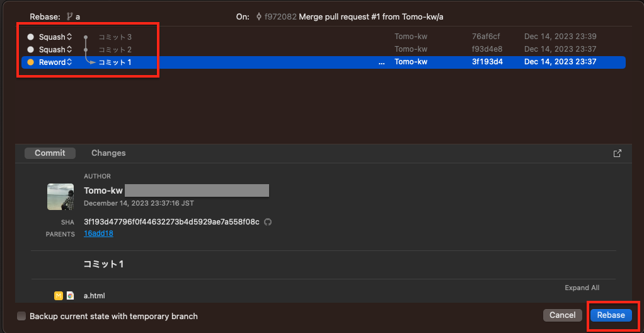
Task: Switch to the Changes tab
Action: click(108, 153)
